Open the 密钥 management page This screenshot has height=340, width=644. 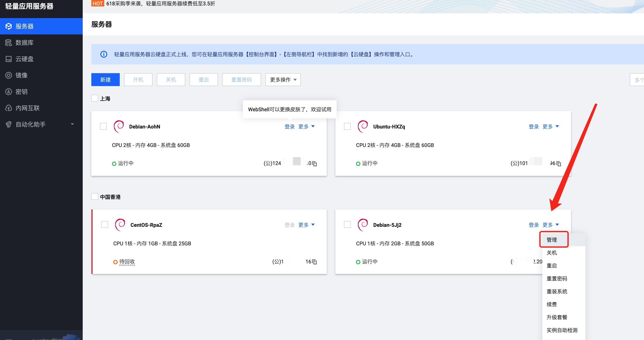[22, 92]
